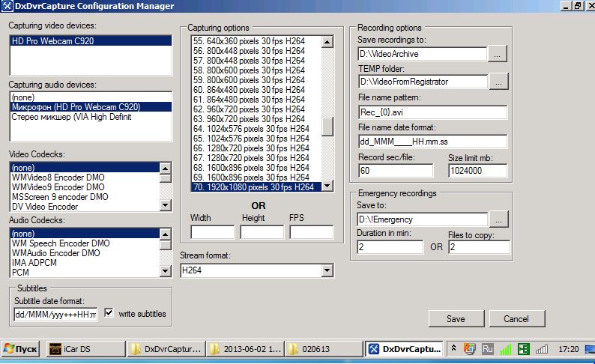
Task: Select Микрофон (HD Pro Webcam C920) audio device
Action: tap(91, 107)
